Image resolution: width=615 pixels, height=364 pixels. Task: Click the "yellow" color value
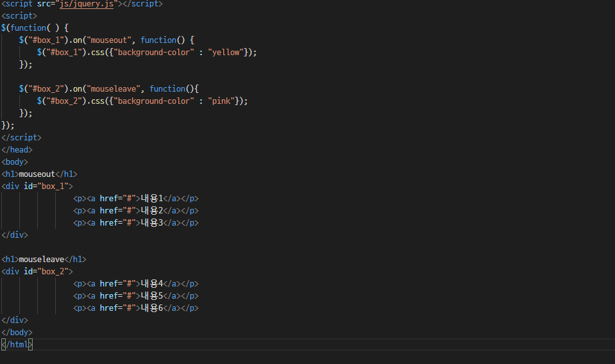(226, 52)
